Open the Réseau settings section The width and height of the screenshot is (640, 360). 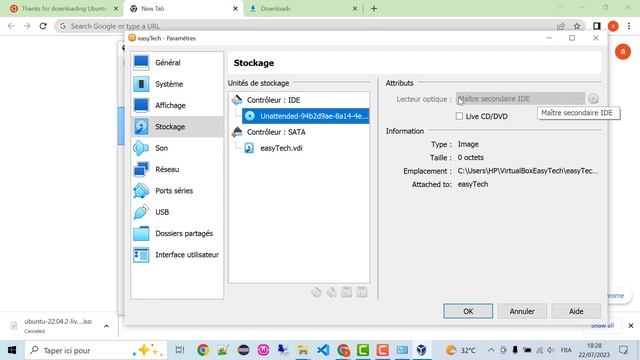click(x=177, y=169)
